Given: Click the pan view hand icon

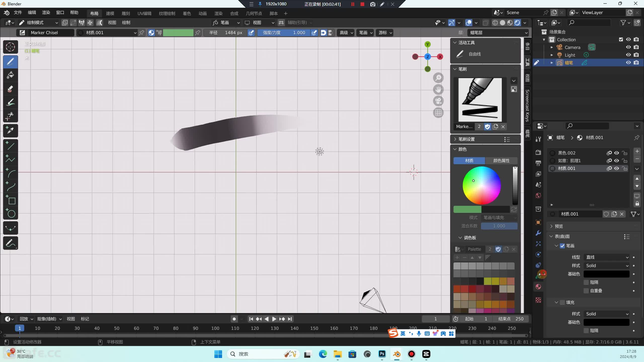Looking at the screenshot, I should point(438,89).
